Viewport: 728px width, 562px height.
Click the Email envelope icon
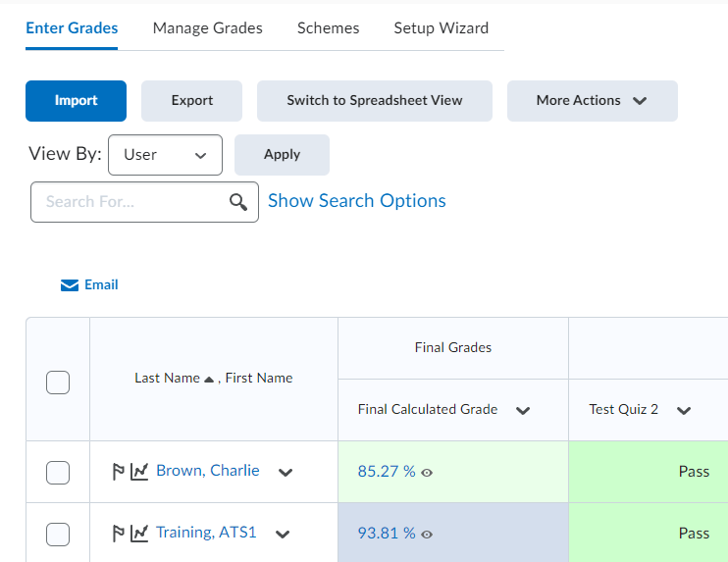point(70,285)
